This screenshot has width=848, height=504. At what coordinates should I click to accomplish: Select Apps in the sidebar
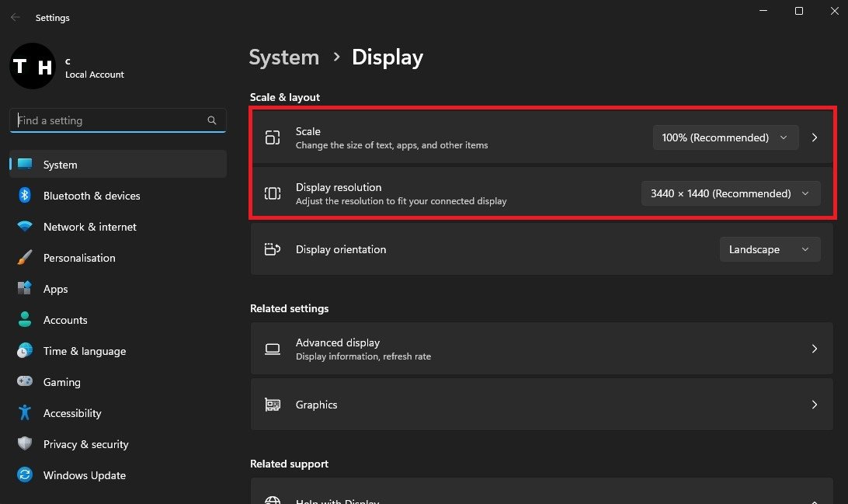tap(56, 289)
